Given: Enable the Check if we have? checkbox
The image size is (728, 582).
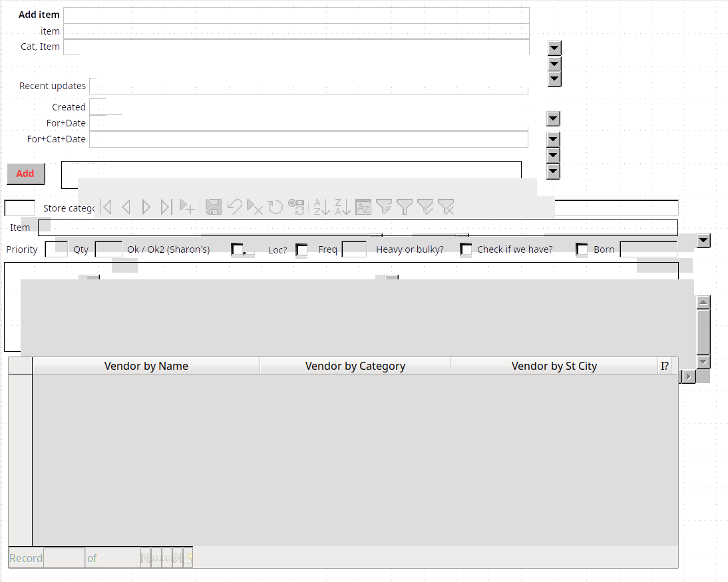Looking at the screenshot, I should point(582,250).
